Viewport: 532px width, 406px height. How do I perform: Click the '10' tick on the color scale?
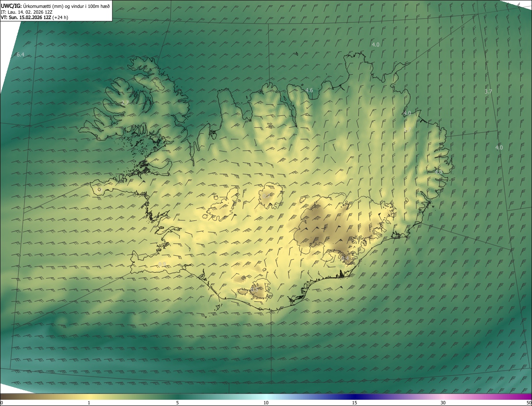click(266, 403)
